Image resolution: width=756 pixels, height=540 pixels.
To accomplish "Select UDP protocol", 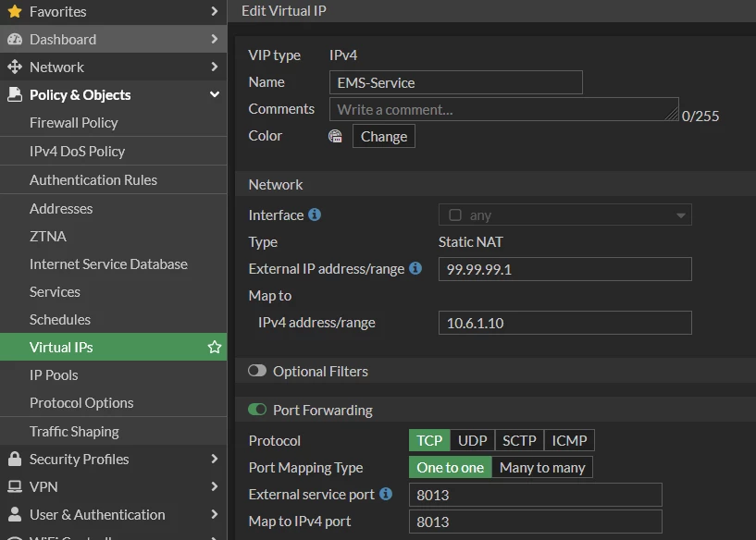I will click(473, 440).
